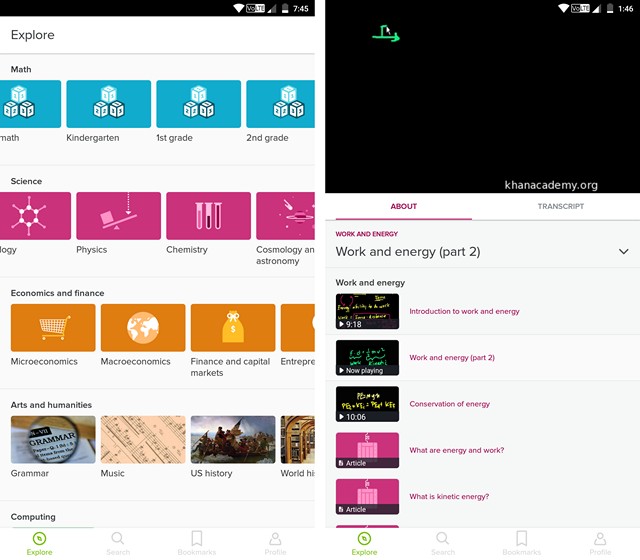Open the Chemistry subject tile
Screen dimensions: 640x560
[208, 216]
